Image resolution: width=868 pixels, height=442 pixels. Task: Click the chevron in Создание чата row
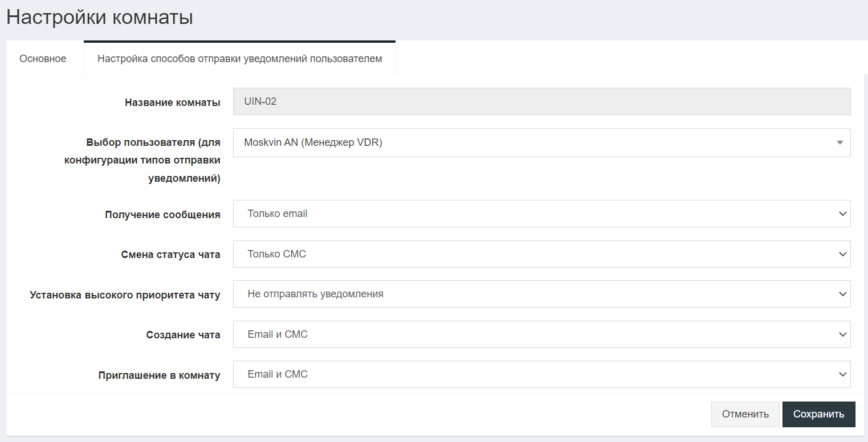pos(843,334)
